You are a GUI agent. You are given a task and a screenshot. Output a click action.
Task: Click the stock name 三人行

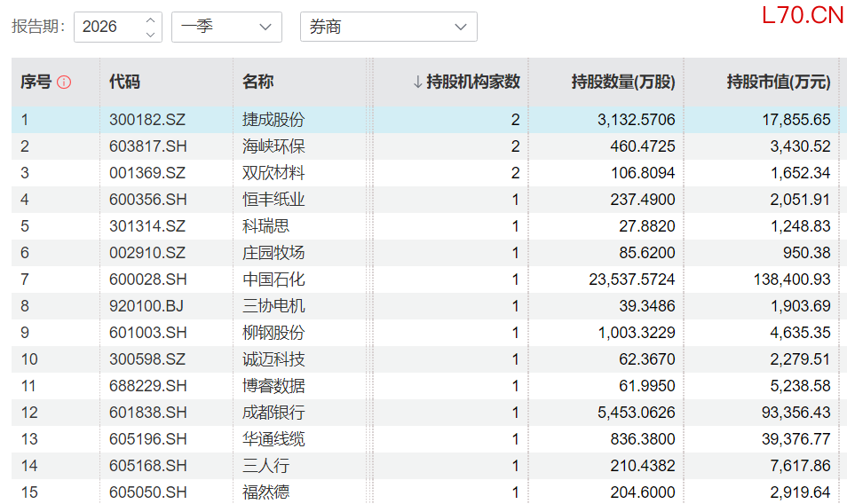tap(265, 466)
